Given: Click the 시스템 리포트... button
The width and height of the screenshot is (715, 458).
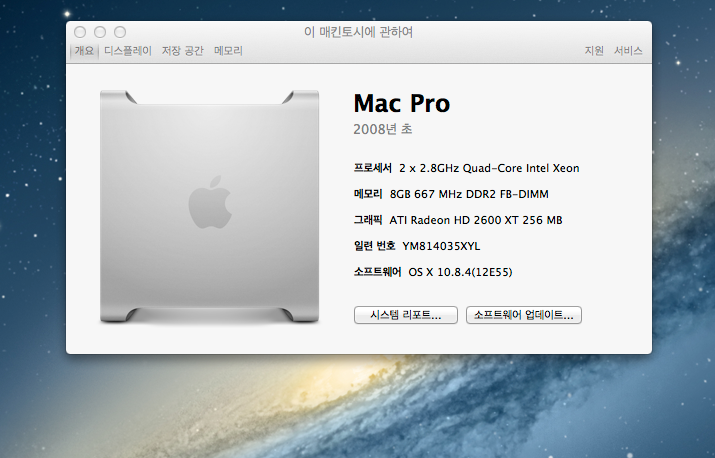Looking at the screenshot, I should 405,315.
